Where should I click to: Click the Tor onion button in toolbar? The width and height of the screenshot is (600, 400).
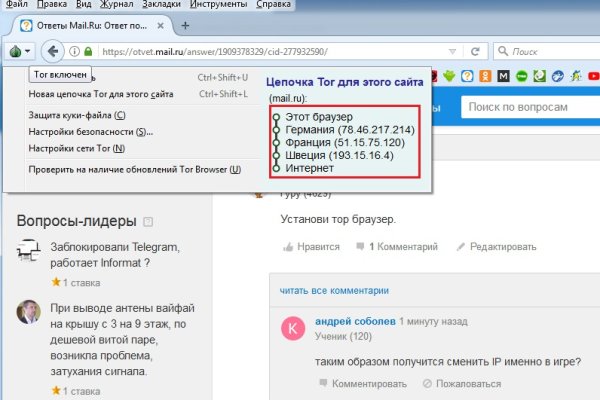[15, 51]
